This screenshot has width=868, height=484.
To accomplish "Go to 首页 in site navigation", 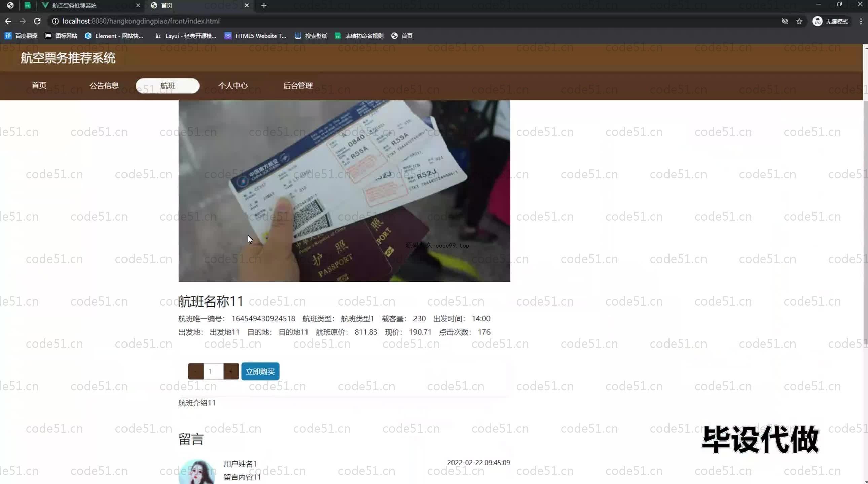I will [39, 85].
